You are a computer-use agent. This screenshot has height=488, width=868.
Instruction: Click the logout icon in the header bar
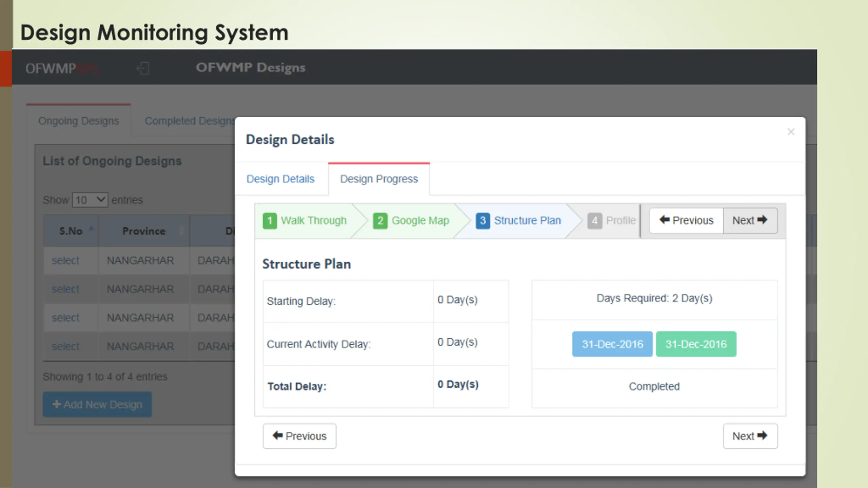coord(143,68)
